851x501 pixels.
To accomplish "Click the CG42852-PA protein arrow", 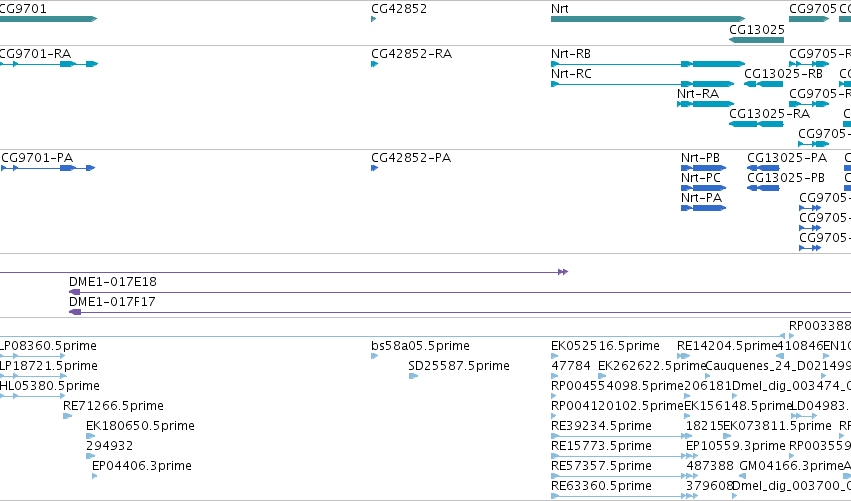I will 374,168.
